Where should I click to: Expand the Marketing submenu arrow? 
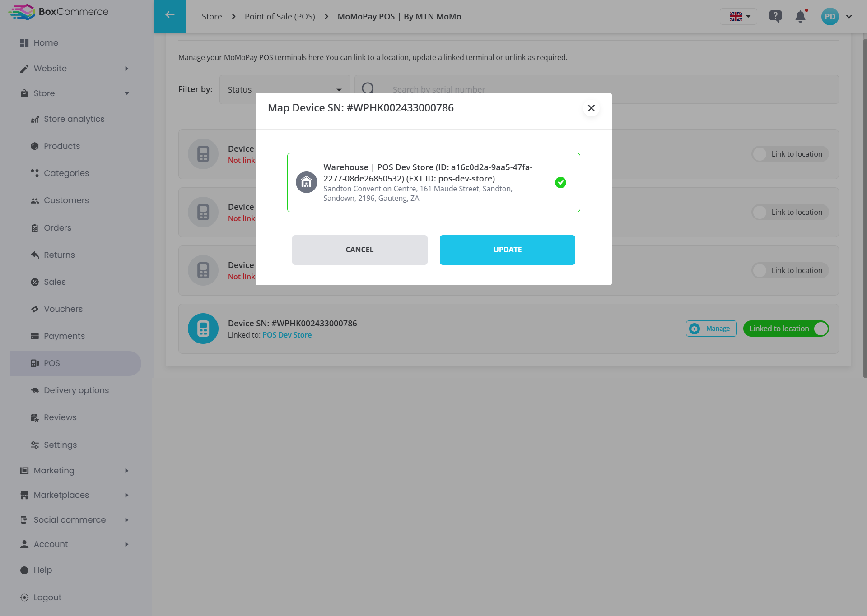(x=127, y=471)
